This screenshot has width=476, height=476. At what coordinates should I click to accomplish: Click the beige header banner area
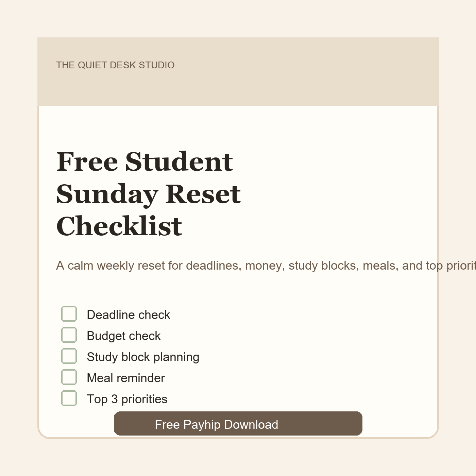pyautogui.click(x=238, y=71)
